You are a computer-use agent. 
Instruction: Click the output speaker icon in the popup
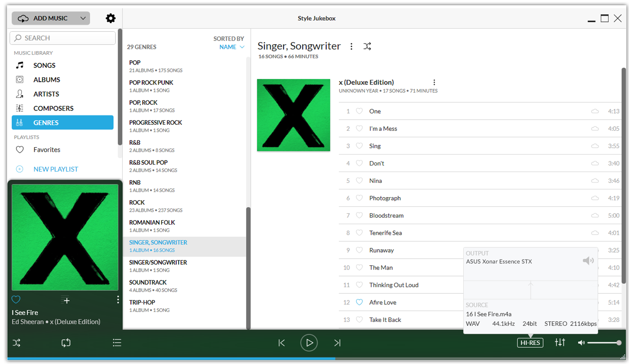588,260
